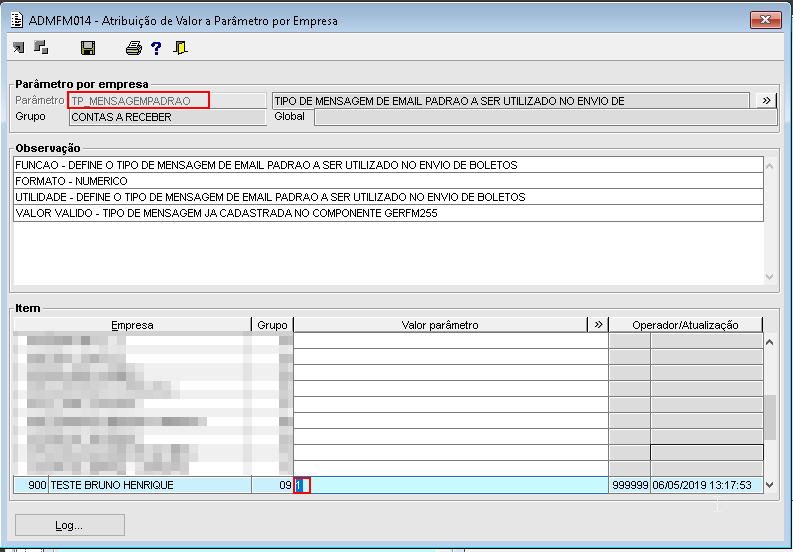
Task: Select the FORMATO - NUMERICO line
Action: [x=388, y=181]
